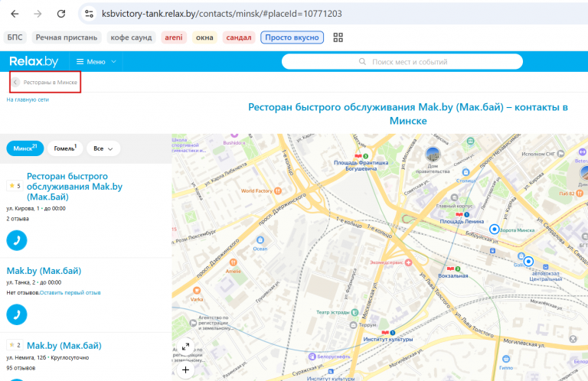Click the 95 отзывов text

[x=21, y=368]
